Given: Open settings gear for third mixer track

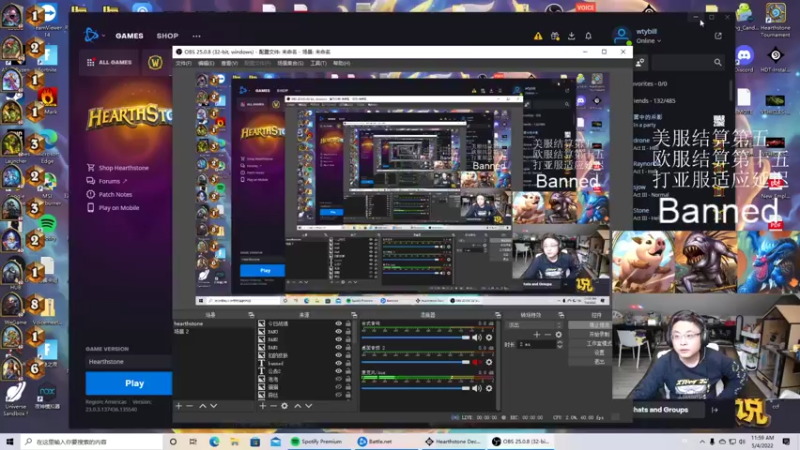Looking at the screenshot, I should 489,388.
